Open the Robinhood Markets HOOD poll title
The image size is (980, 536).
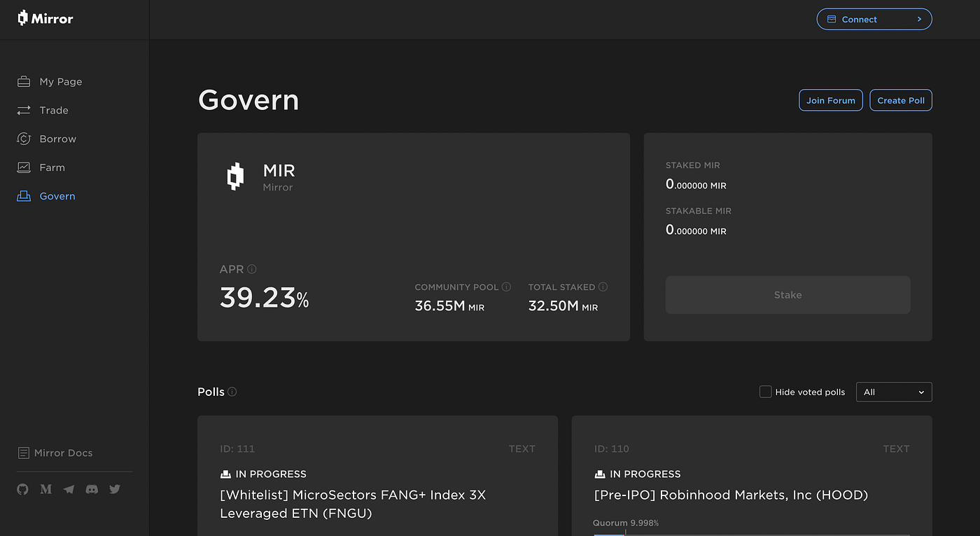(731, 495)
